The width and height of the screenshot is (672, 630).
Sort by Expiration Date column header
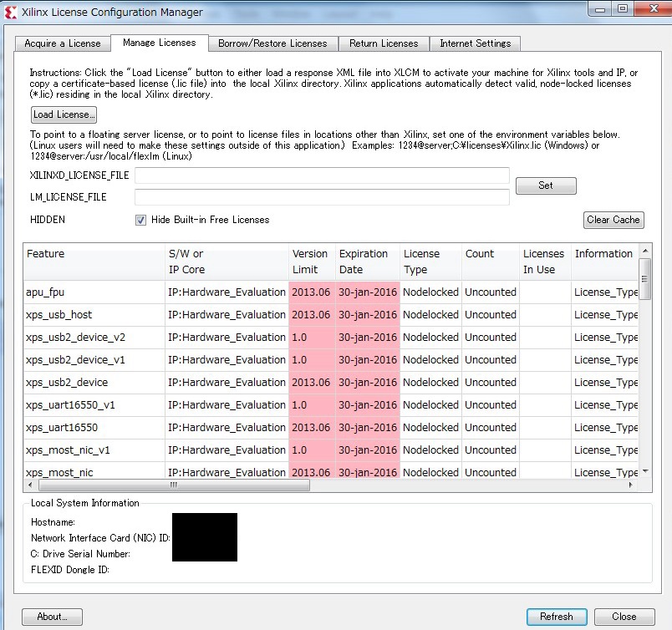click(368, 262)
